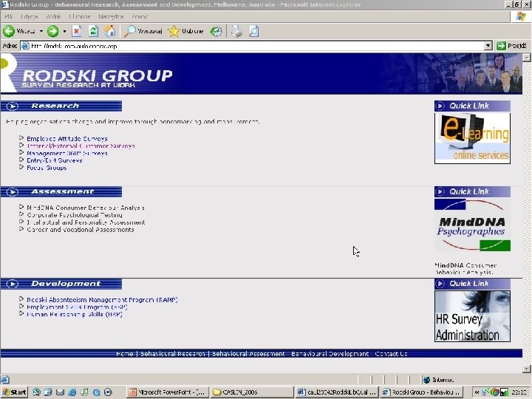Open the address bar dropdown arrow
Screen dimensions: 532x399
coord(488,46)
